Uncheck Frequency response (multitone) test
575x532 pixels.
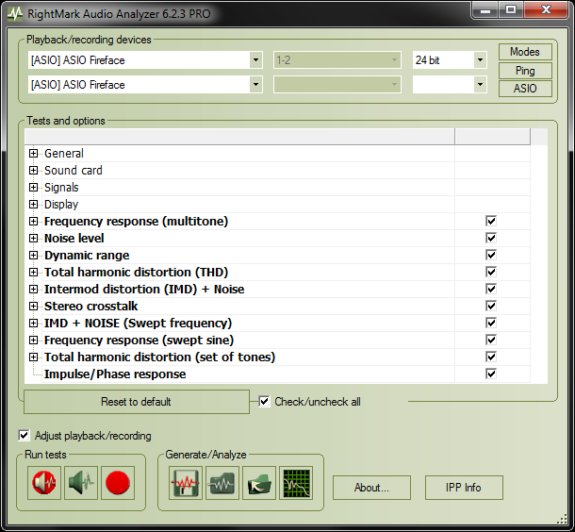pos(491,221)
